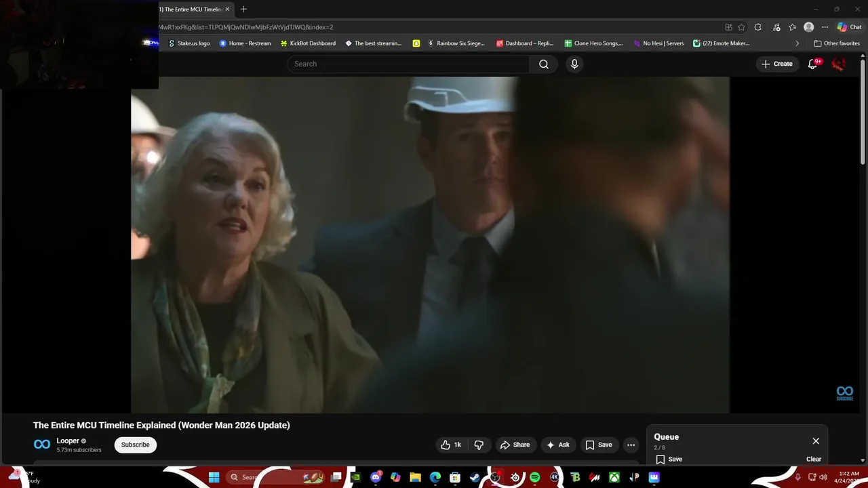The image size is (868, 488).
Task: Open NVIDIA app from the taskbar
Action: click(x=355, y=477)
